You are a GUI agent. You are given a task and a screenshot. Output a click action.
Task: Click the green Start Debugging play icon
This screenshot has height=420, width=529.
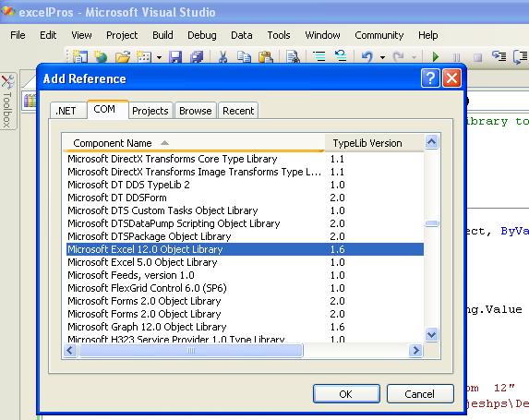pos(436,56)
